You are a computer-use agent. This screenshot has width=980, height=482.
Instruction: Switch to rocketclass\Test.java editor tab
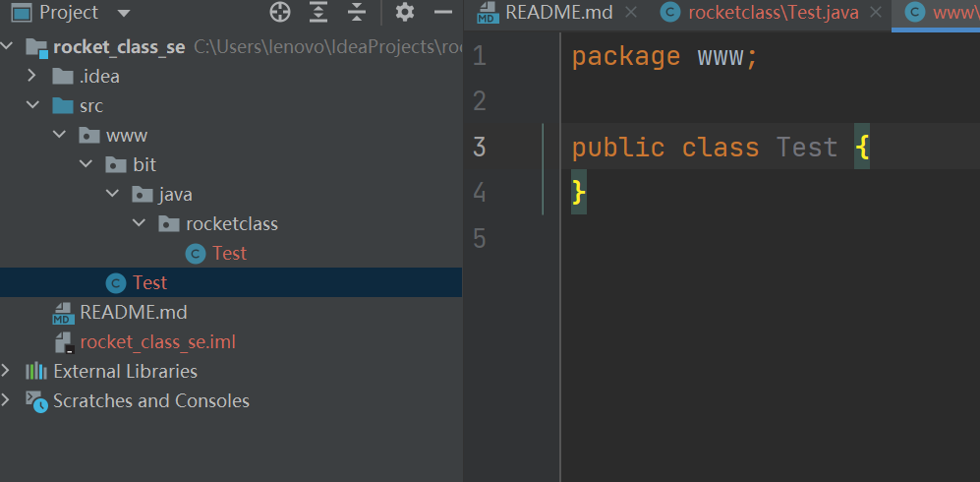pyautogui.click(x=774, y=12)
